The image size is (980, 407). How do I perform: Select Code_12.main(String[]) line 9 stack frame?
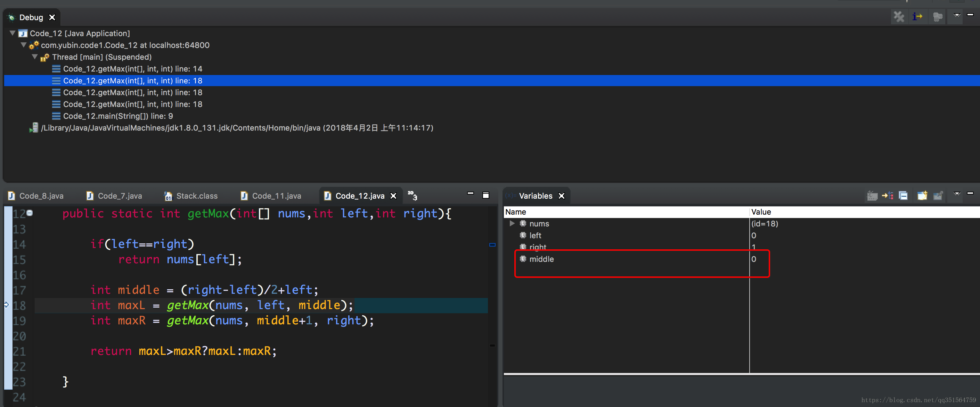118,116
